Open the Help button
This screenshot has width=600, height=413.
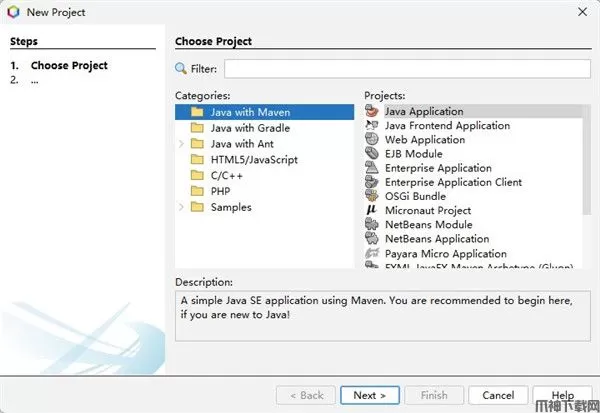(x=562, y=395)
